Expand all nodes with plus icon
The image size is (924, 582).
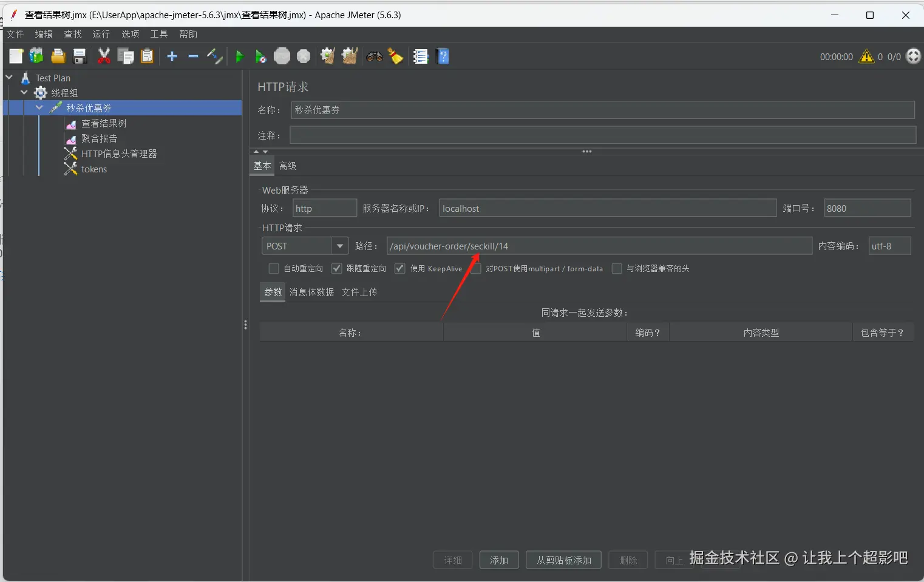coord(172,56)
